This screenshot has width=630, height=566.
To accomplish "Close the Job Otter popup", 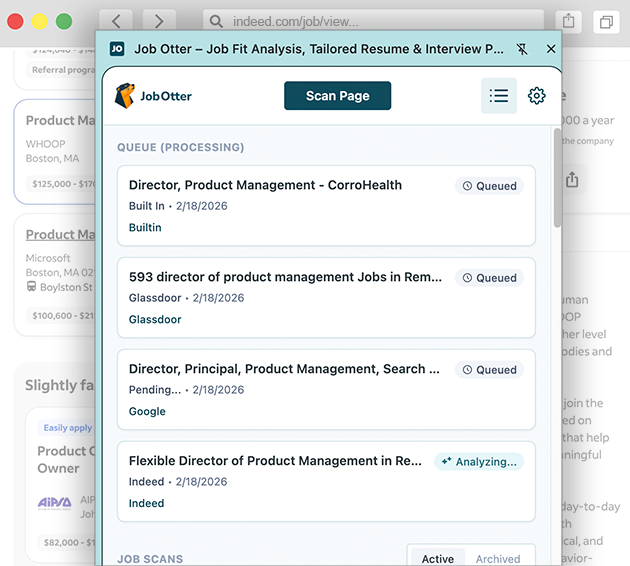I will pyautogui.click(x=551, y=48).
